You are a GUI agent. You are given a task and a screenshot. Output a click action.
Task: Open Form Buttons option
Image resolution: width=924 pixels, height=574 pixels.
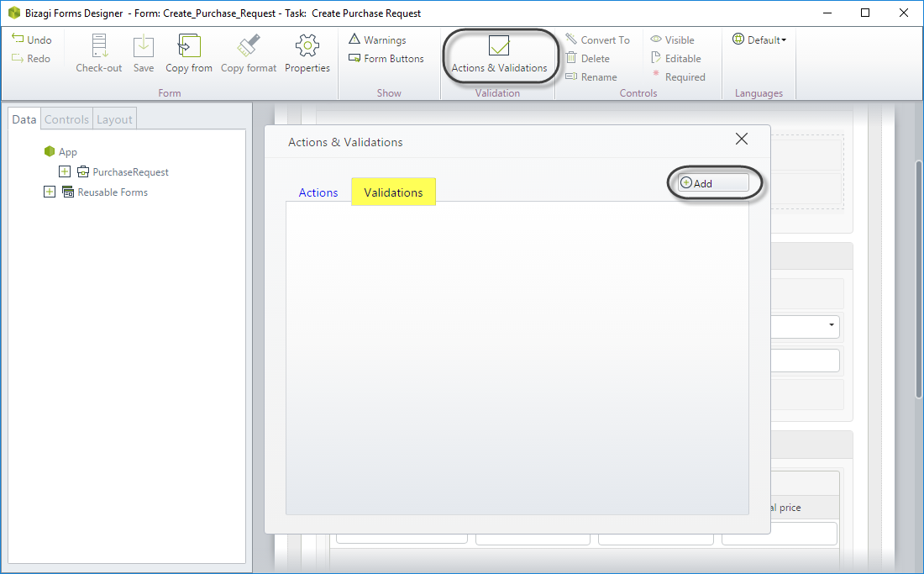point(386,58)
